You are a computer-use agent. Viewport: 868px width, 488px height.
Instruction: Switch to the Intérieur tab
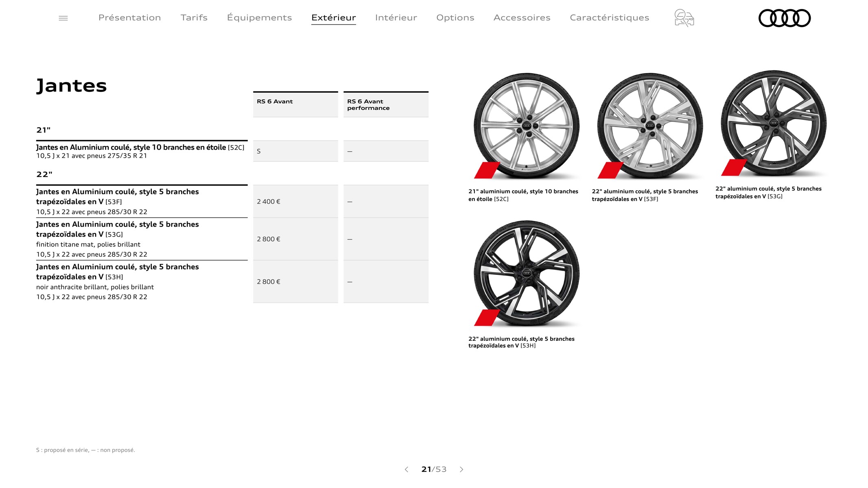[x=396, y=17]
